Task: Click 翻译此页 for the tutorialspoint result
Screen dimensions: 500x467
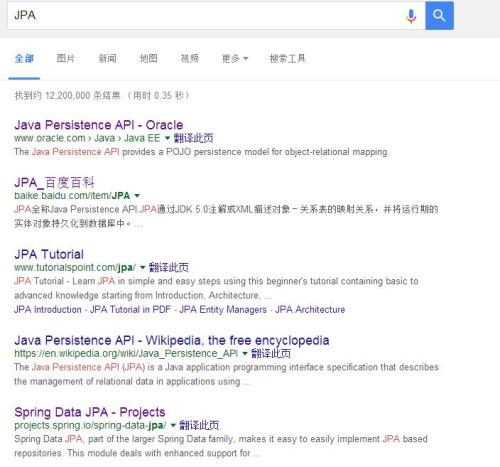Action: tap(169, 267)
